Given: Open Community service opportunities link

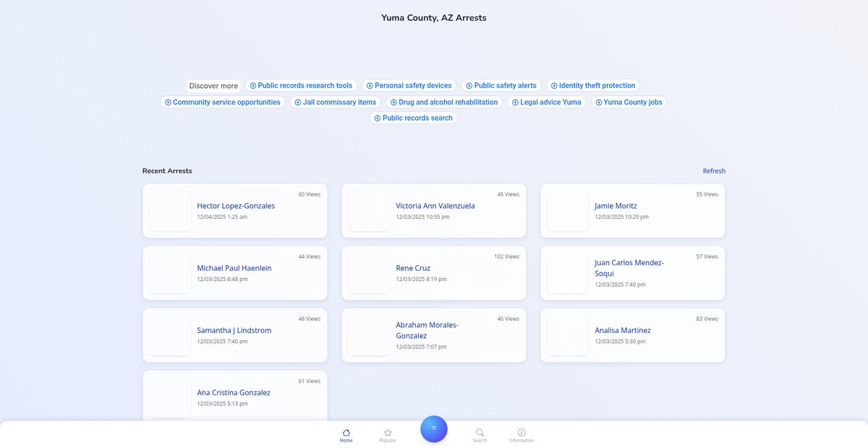Looking at the screenshot, I should [222, 102].
